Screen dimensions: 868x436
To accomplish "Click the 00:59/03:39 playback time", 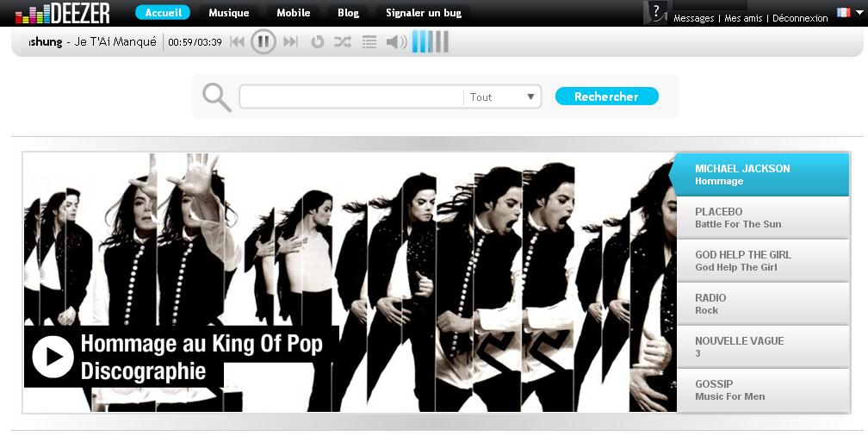I will click(x=195, y=42).
